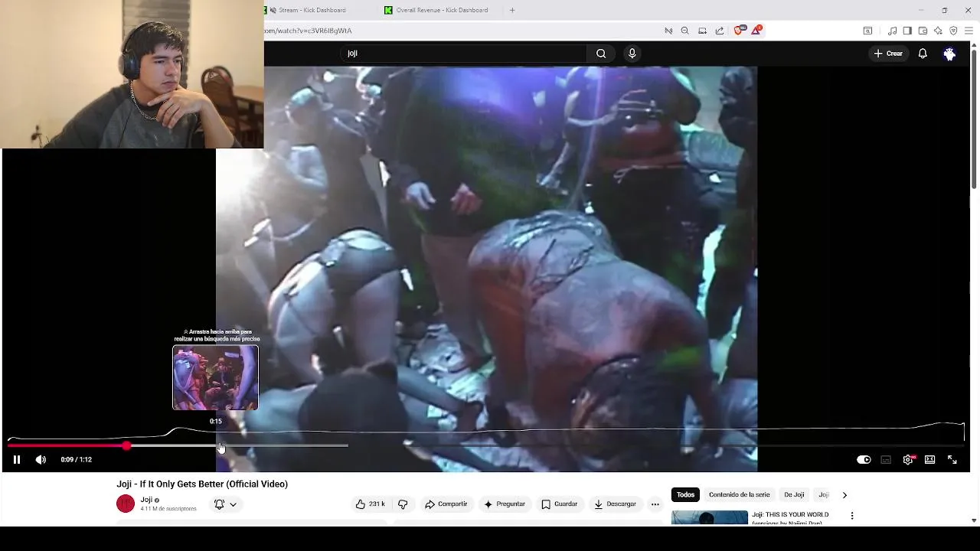This screenshot has height=551, width=980.
Task: Open the Crear menu
Action: pyautogui.click(x=888, y=54)
